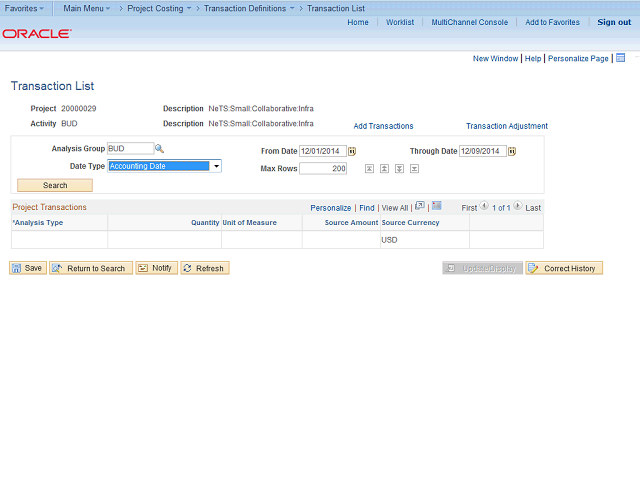Expand the Date Type dropdown
The image size is (640, 480).
click(x=216, y=166)
